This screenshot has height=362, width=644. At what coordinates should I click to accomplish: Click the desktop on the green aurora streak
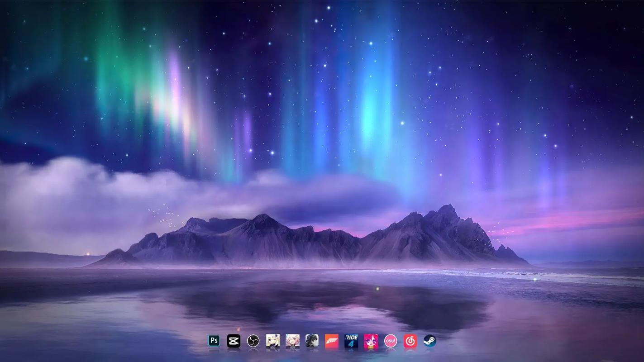(109, 77)
